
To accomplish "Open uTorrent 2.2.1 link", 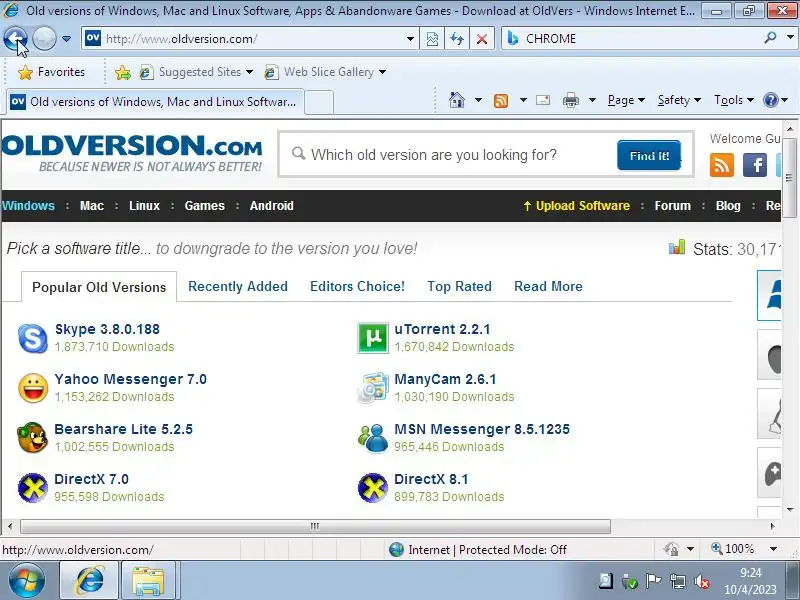I will coord(442,329).
